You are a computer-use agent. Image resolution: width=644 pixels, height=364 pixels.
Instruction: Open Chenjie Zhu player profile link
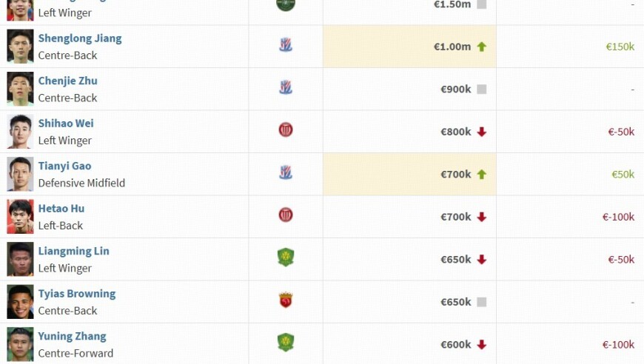67,81
